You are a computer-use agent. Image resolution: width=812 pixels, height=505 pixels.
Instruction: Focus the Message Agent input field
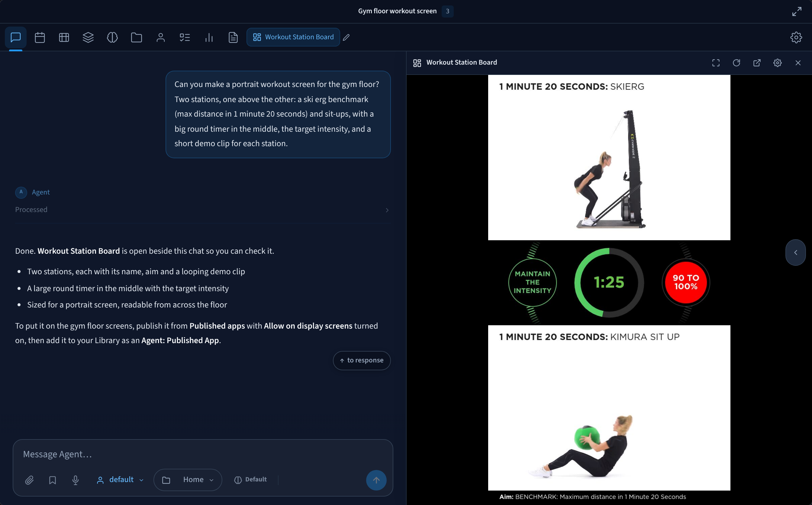click(x=202, y=454)
